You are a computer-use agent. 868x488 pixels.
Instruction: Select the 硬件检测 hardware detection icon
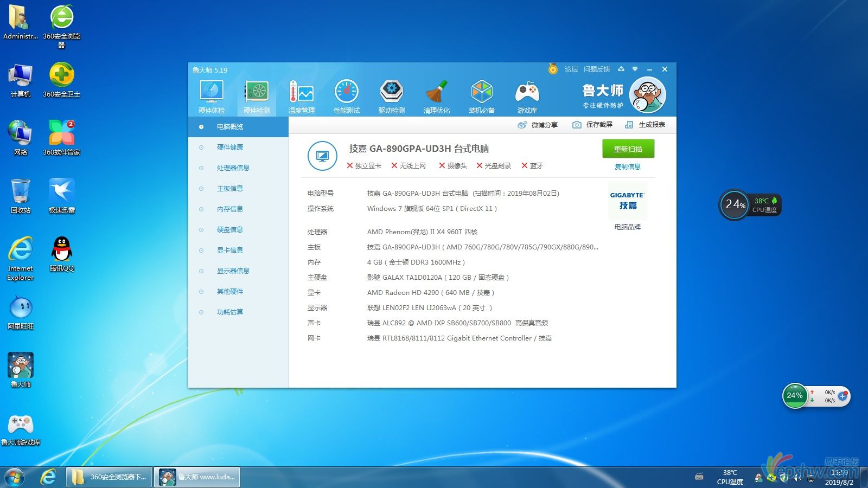click(257, 97)
